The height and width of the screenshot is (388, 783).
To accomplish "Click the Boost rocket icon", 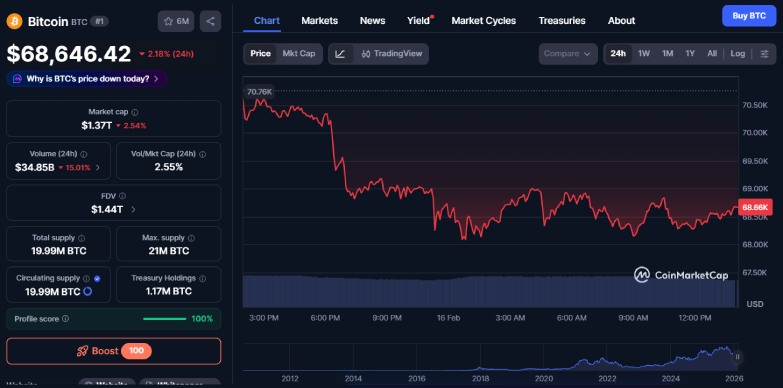I will tap(82, 351).
